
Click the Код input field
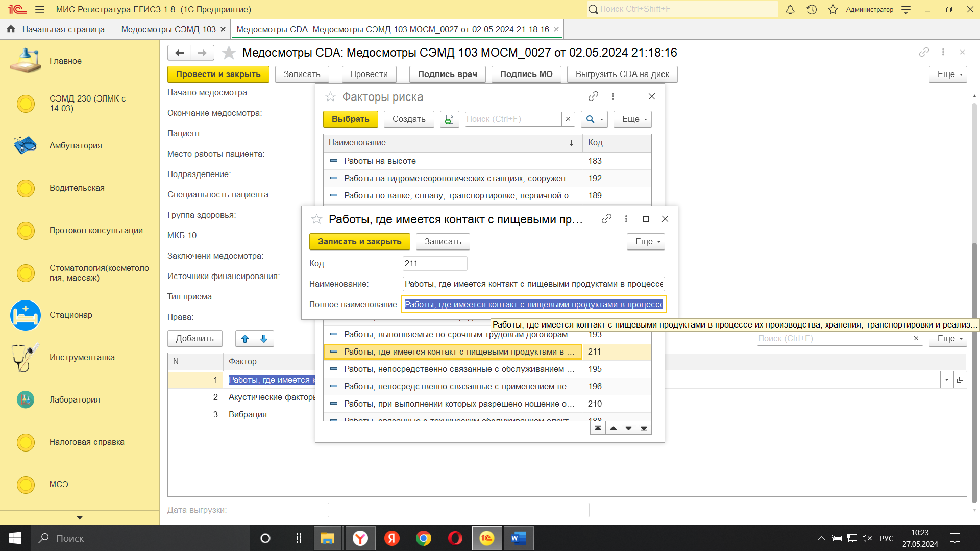[x=435, y=264]
